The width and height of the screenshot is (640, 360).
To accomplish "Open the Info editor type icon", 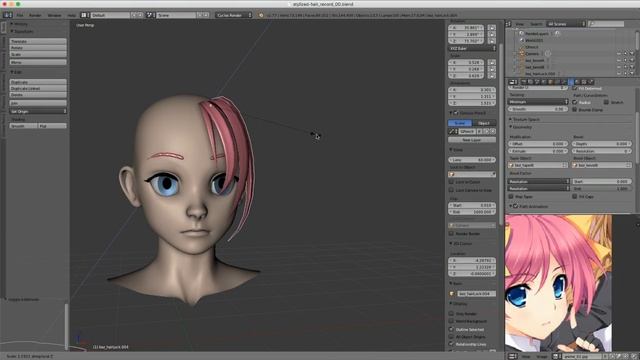I will click(x=7, y=15).
